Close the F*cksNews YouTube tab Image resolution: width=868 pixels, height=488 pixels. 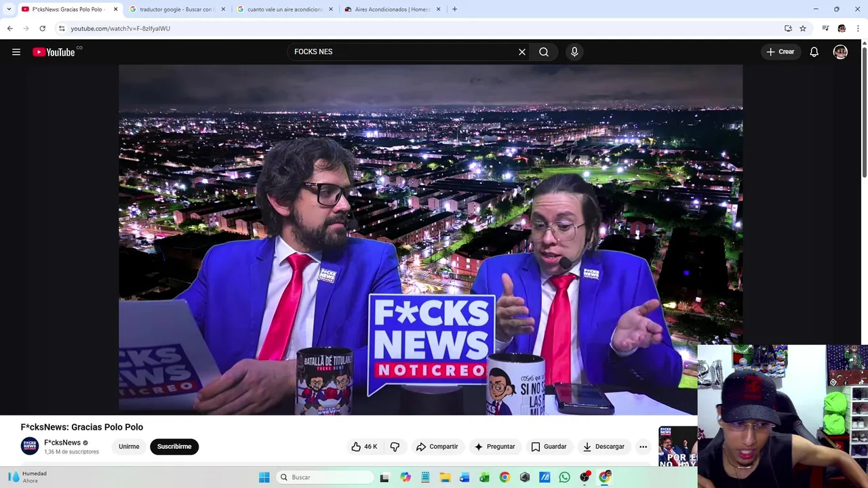(115, 9)
